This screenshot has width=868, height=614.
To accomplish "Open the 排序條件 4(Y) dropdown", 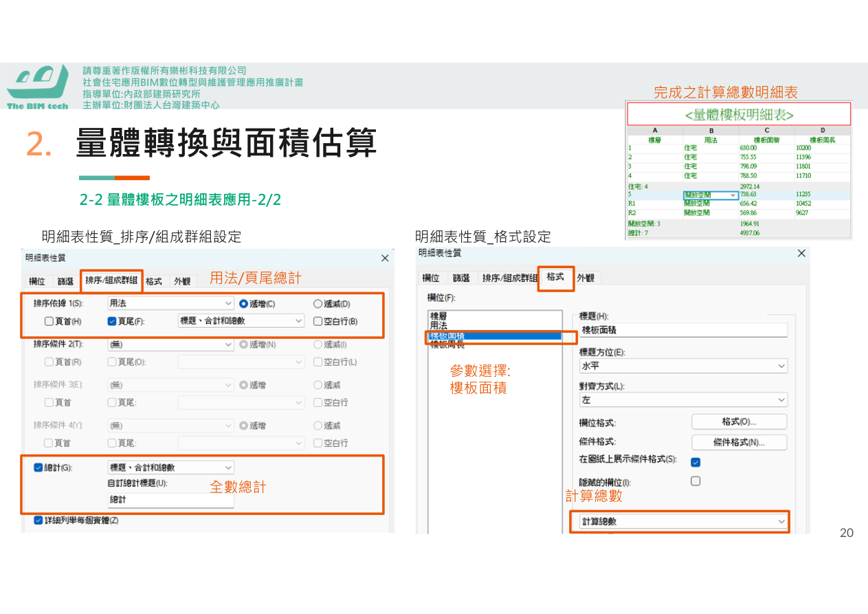I will click(x=171, y=426).
